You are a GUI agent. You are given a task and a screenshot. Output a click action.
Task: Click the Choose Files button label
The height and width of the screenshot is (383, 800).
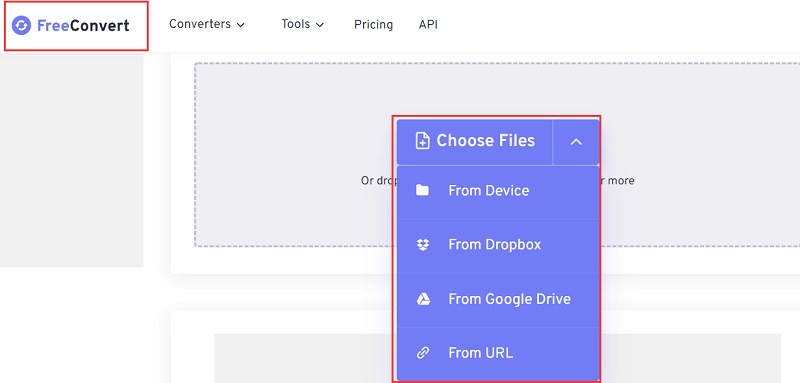coord(485,140)
